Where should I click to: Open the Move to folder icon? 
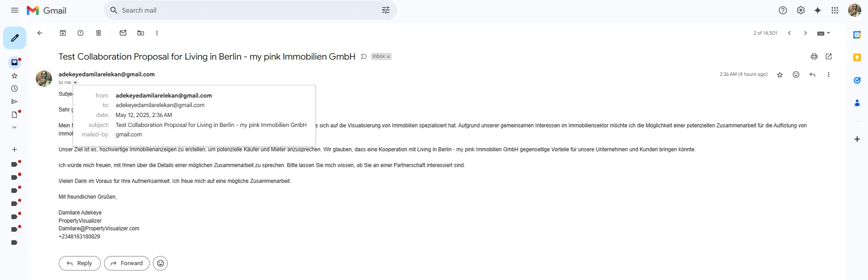point(141,33)
